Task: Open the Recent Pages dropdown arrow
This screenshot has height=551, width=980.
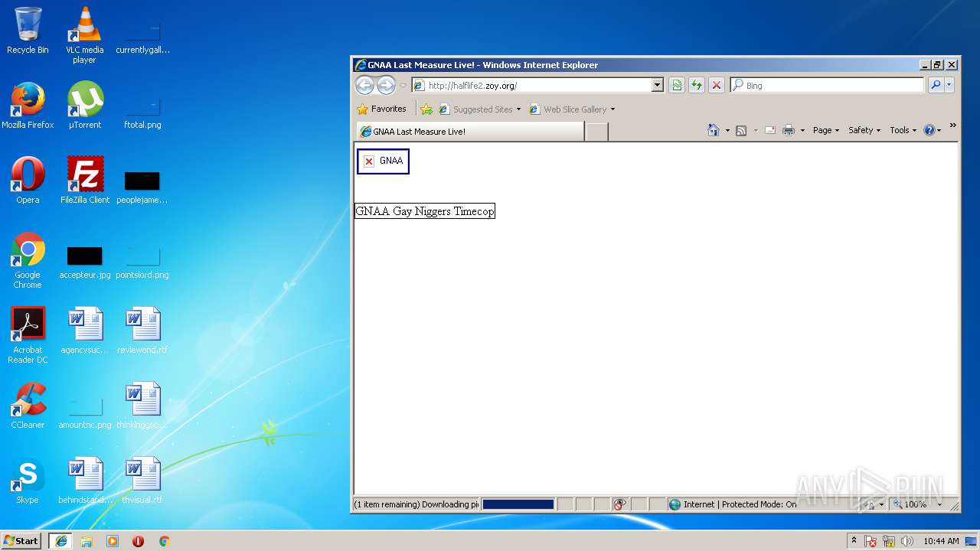Action: pyautogui.click(x=403, y=86)
